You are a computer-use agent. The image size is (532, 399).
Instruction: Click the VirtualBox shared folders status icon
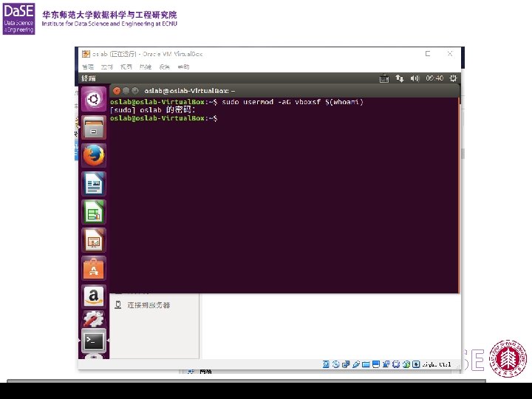pos(366,365)
